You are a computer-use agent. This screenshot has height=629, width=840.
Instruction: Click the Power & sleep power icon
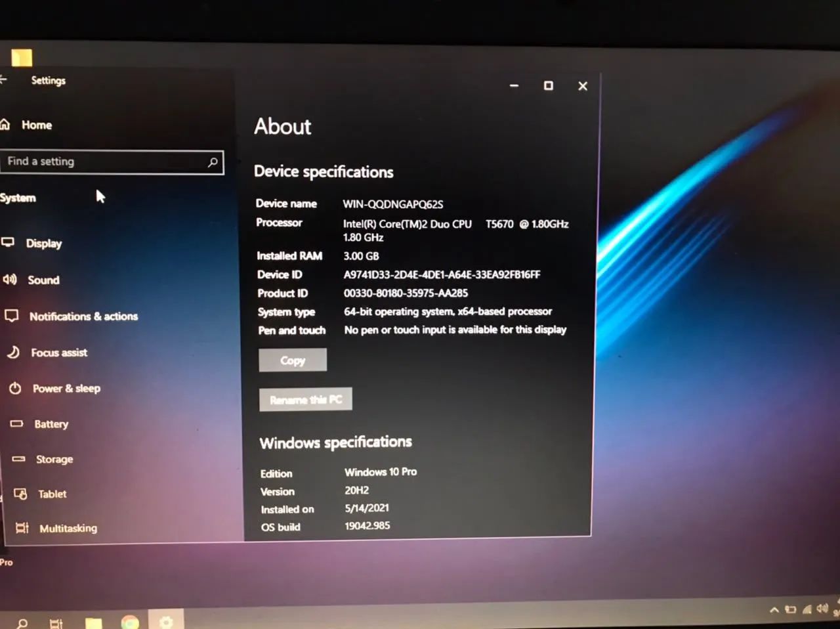click(x=15, y=388)
